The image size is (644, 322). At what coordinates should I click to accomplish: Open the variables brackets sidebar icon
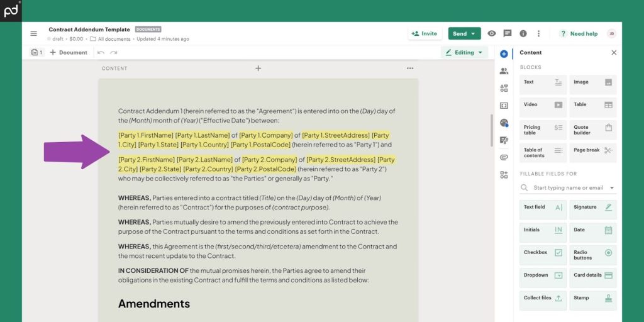tap(504, 106)
